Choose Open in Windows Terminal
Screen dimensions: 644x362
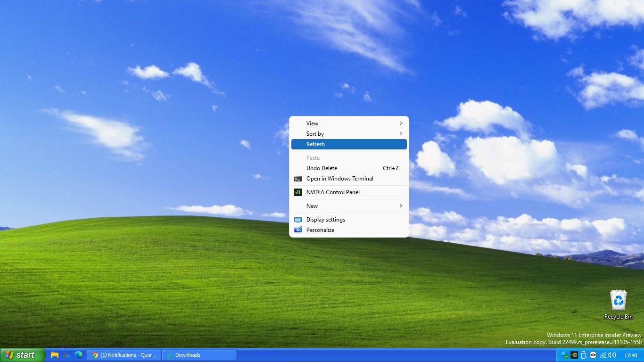pyautogui.click(x=349, y=179)
